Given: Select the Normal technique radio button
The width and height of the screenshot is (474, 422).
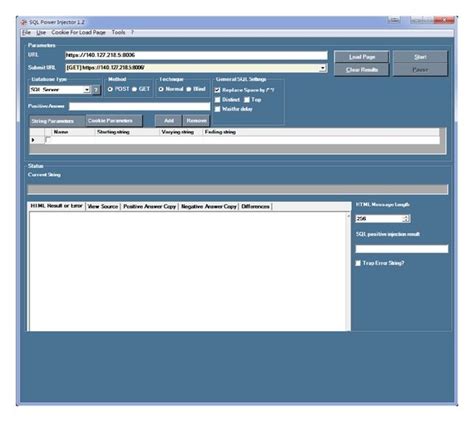Looking at the screenshot, I should [x=161, y=89].
